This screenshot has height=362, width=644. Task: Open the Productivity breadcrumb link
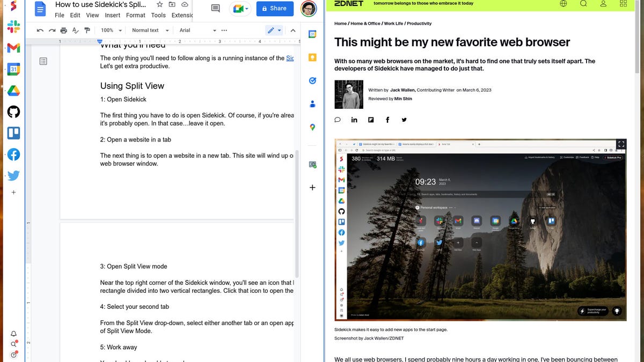point(419,24)
